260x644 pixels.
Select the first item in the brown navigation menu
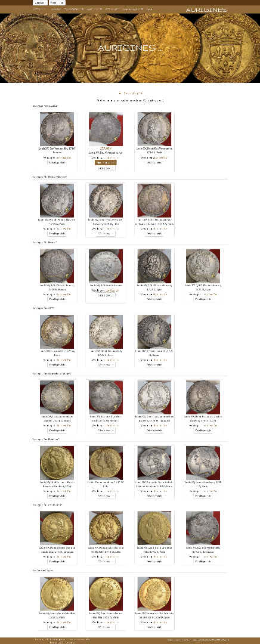coord(39,9)
